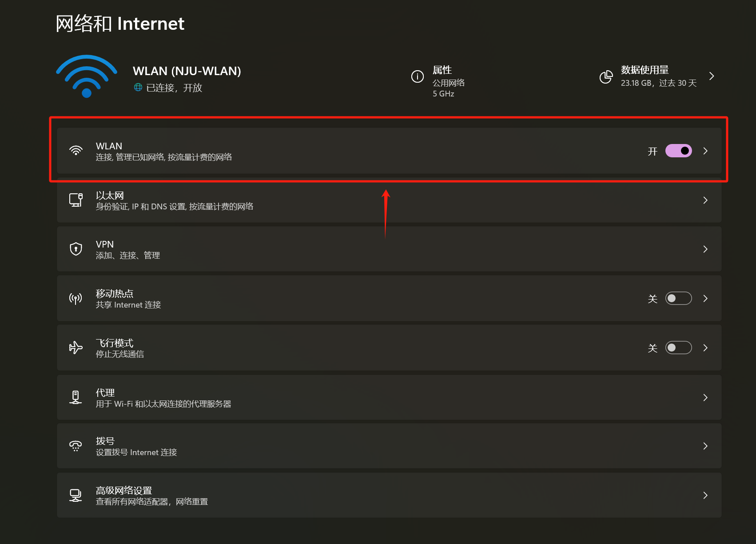Screen dimensions: 756x544
Task: Click the dial-up phone icon
Action: [76, 446]
